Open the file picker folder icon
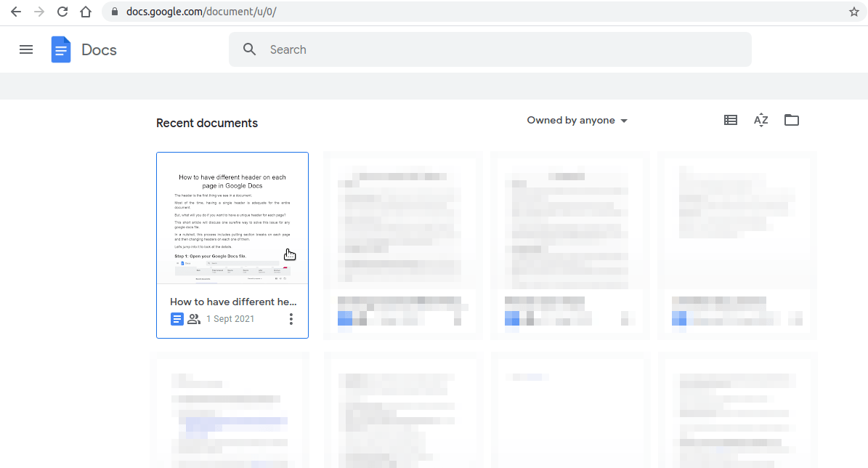Viewport: 868px width, 468px height. pyautogui.click(x=792, y=121)
